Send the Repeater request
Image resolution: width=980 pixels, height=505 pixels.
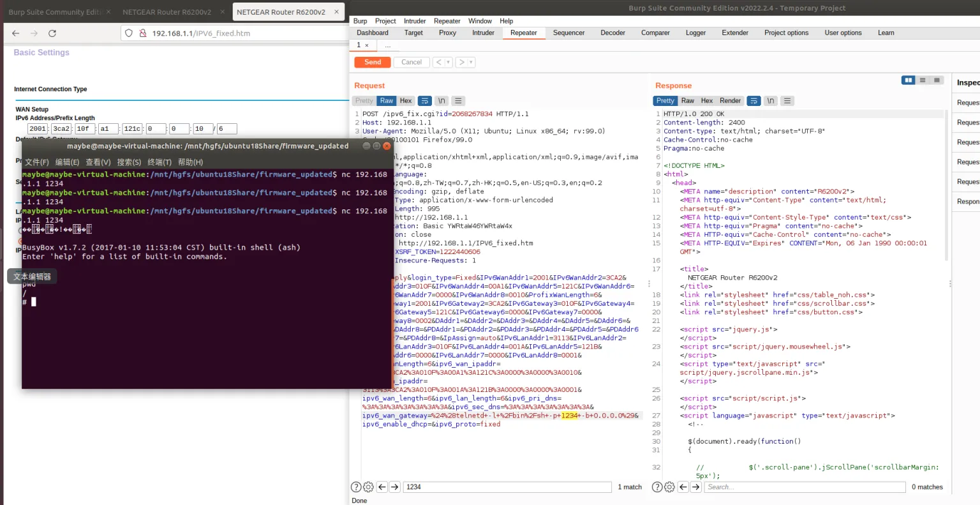click(x=373, y=62)
